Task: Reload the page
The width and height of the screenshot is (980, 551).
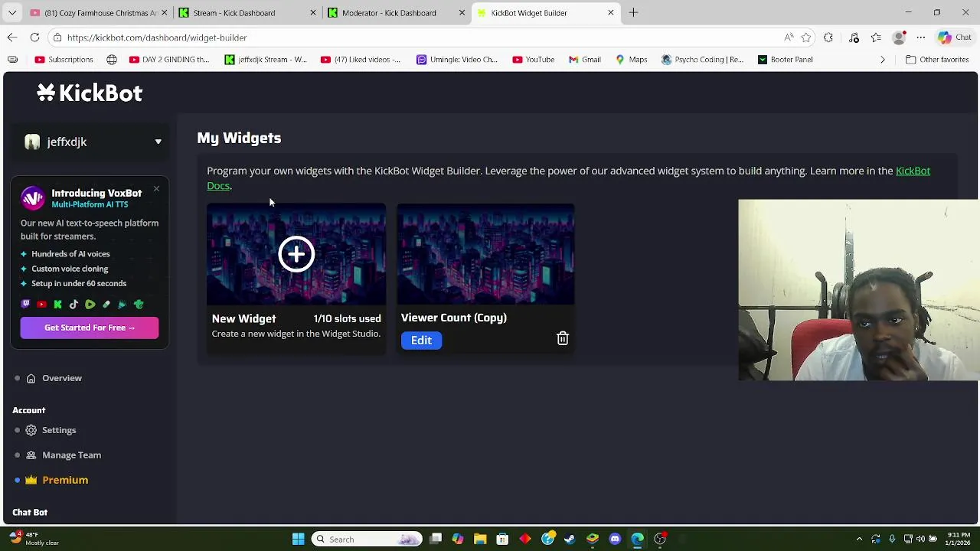Action: click(x=34, y=37)
